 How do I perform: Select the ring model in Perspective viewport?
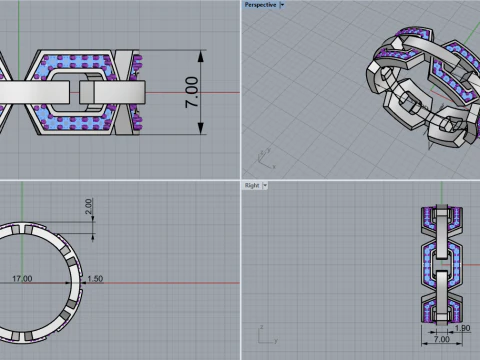(423, 88)
